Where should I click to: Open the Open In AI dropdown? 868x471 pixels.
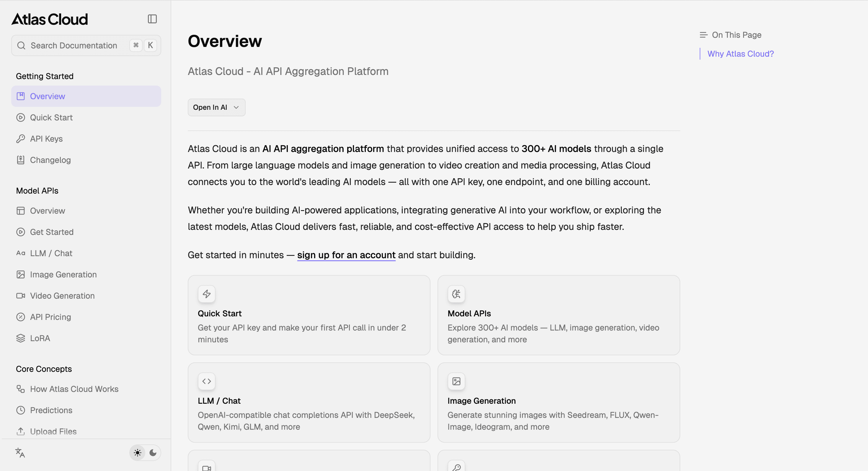216,107
